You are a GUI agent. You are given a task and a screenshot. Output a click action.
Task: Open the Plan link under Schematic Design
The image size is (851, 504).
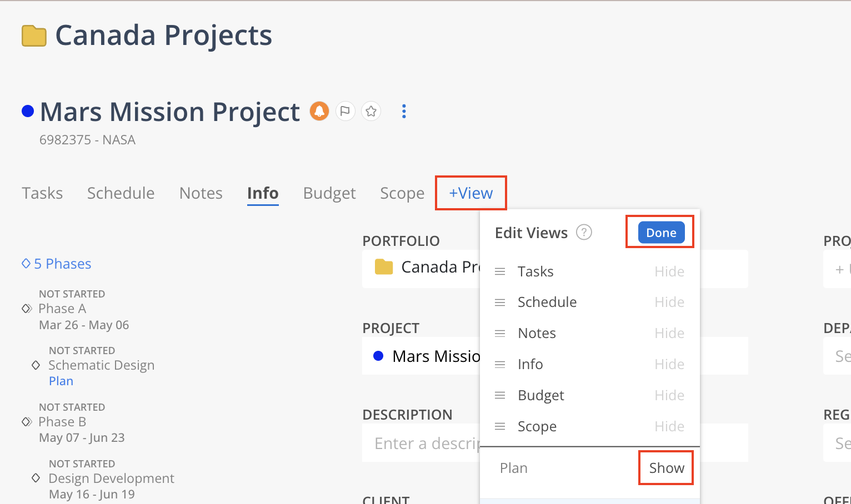coord(61,381)
